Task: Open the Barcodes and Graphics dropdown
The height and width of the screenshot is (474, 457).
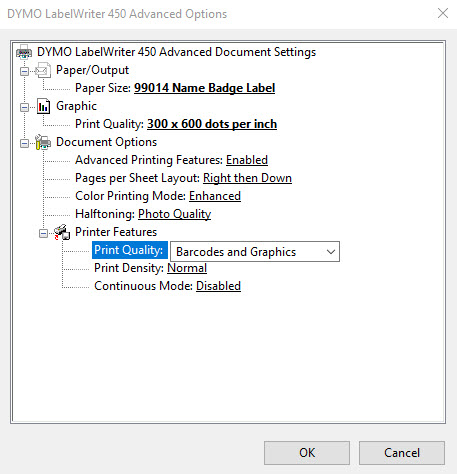Action: (255, 252)
